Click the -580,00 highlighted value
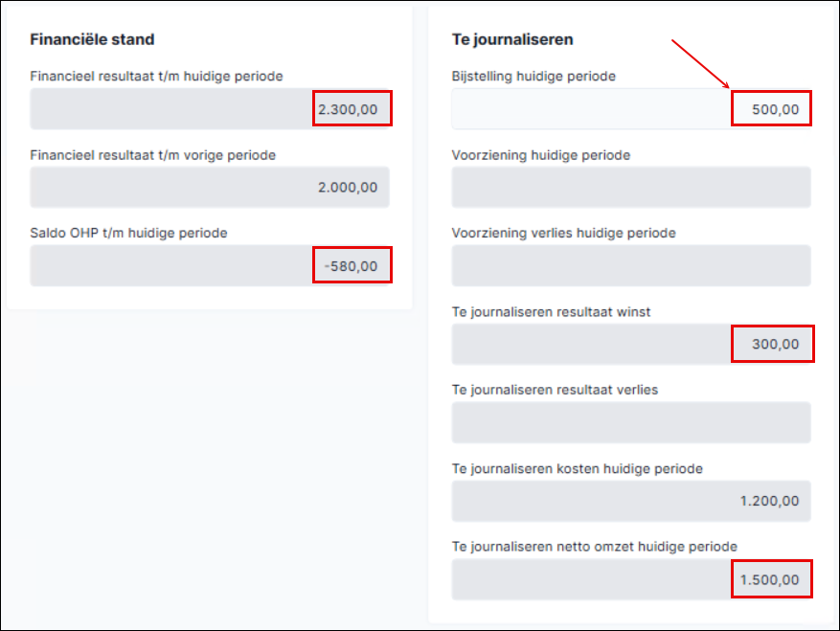The image size is (840, 631). pos(351,266)
